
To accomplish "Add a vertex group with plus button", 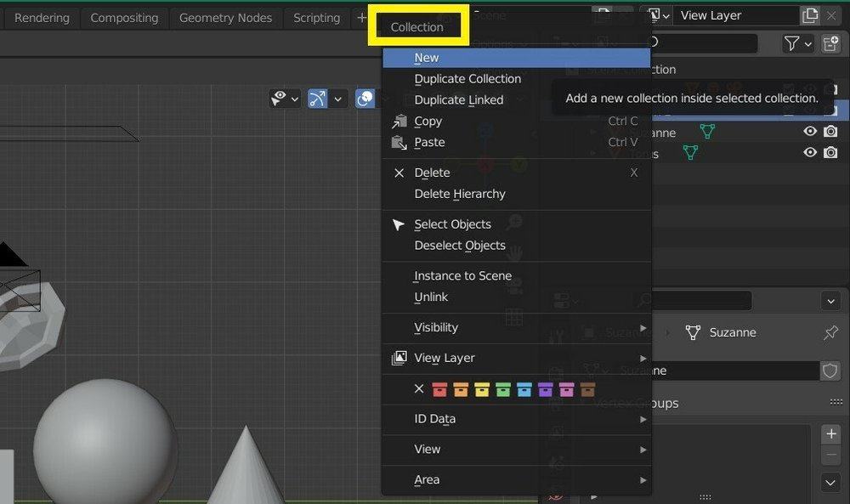I will tap(830, 433).
